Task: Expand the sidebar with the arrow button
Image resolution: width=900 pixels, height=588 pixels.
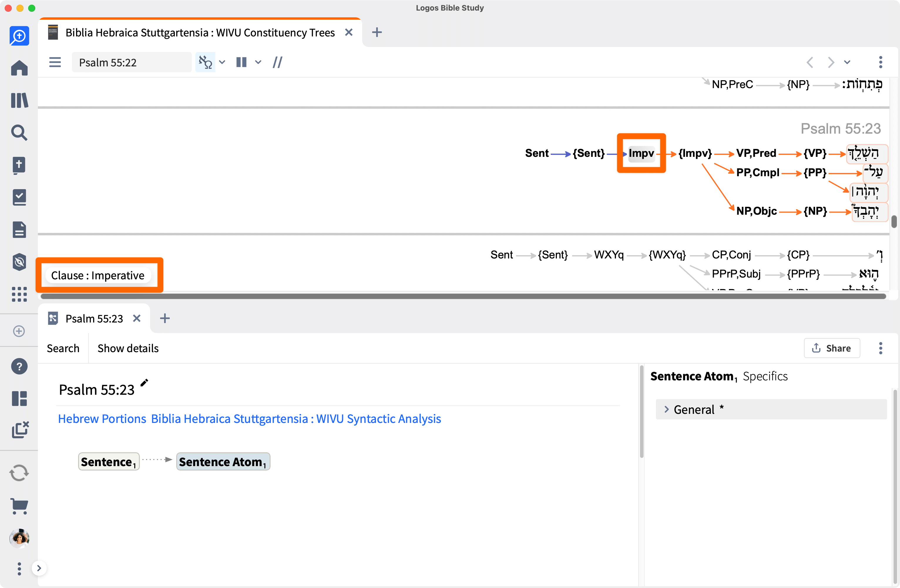Action: coord(39,568)
